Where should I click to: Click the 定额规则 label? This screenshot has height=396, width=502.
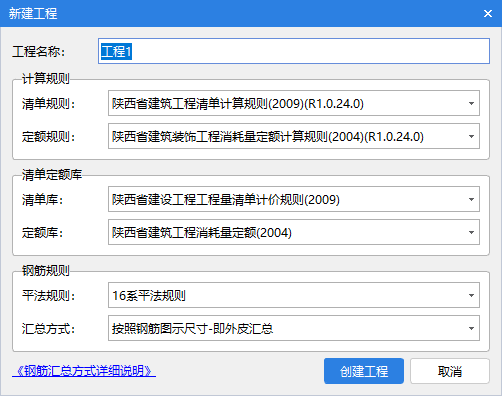(49, 136)
